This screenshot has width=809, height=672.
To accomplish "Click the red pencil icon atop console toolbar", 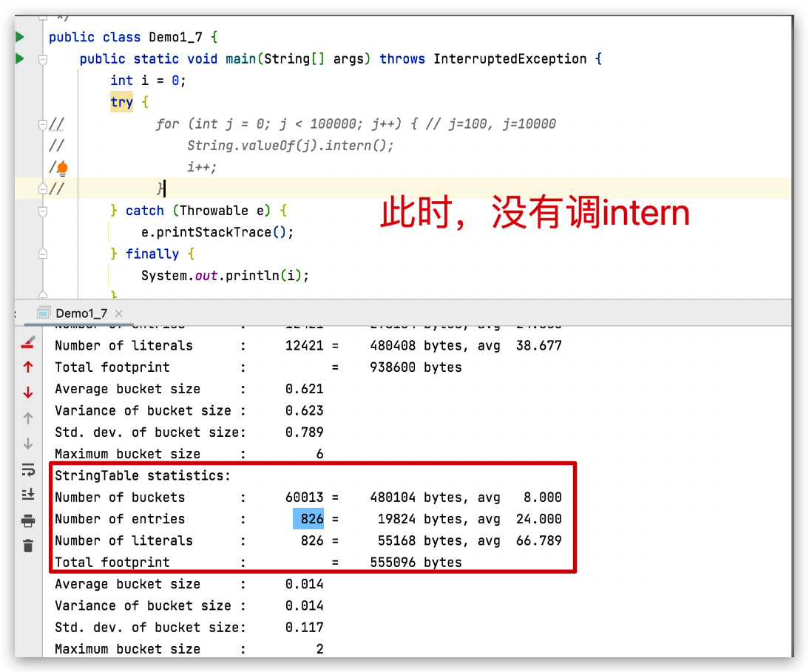I will click(28, 342).
